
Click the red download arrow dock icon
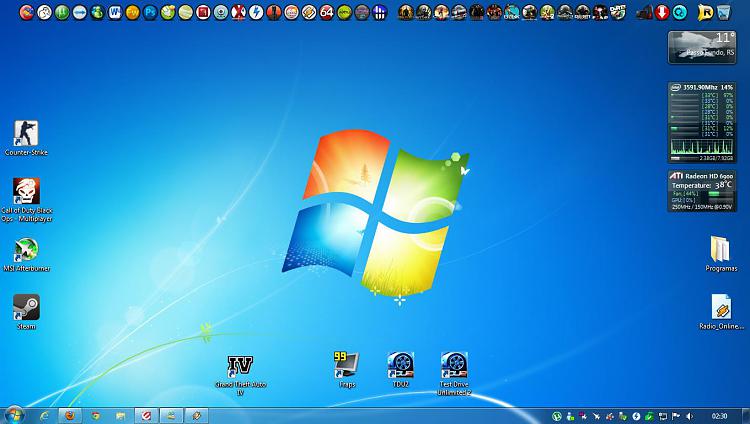(x=662, y=12)
